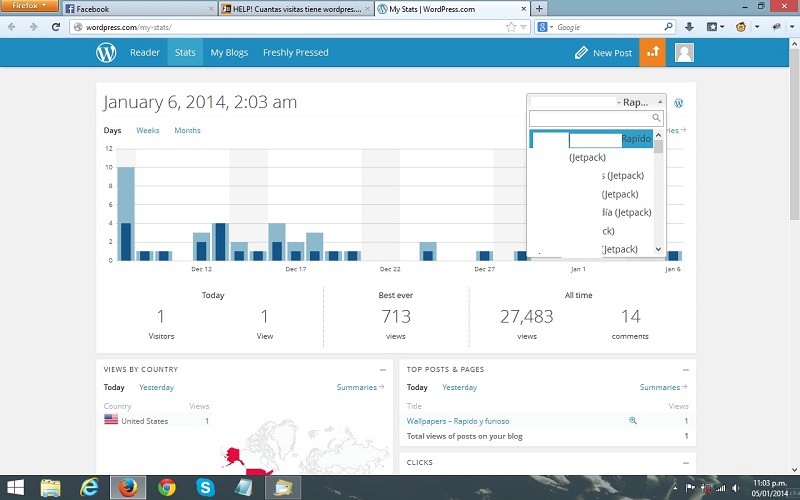The image size is (800, 500).
Task: Open the bookmarks star list menu
Action: point(715,27)
